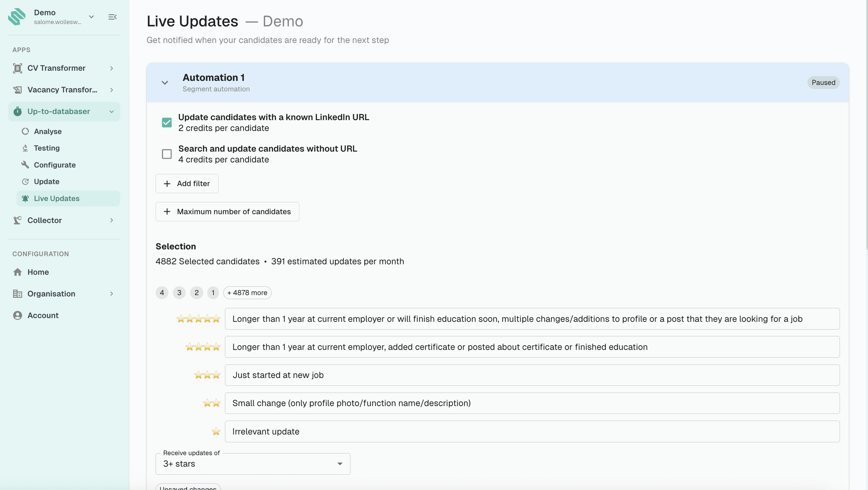Image resolution: width=868 pixels, height=490 pixels.
Task: Click the Up-to-databaser stopwatch icon
Action: [x=18, y=111]
